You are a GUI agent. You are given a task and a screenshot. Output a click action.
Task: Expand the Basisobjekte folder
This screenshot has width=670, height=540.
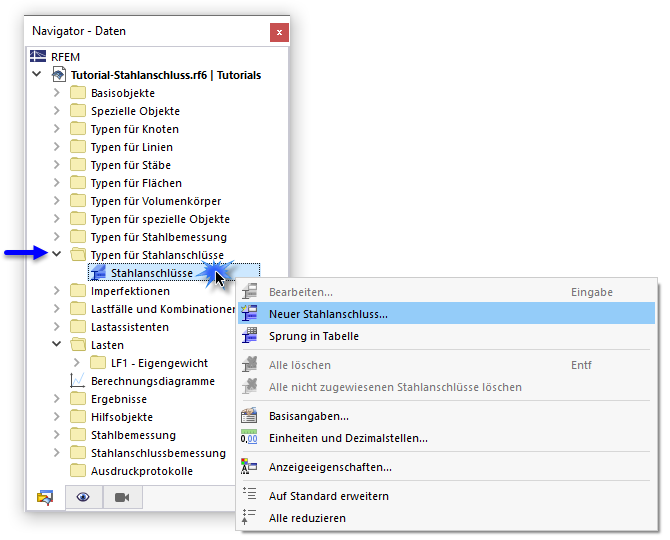[x=56, y=92]
